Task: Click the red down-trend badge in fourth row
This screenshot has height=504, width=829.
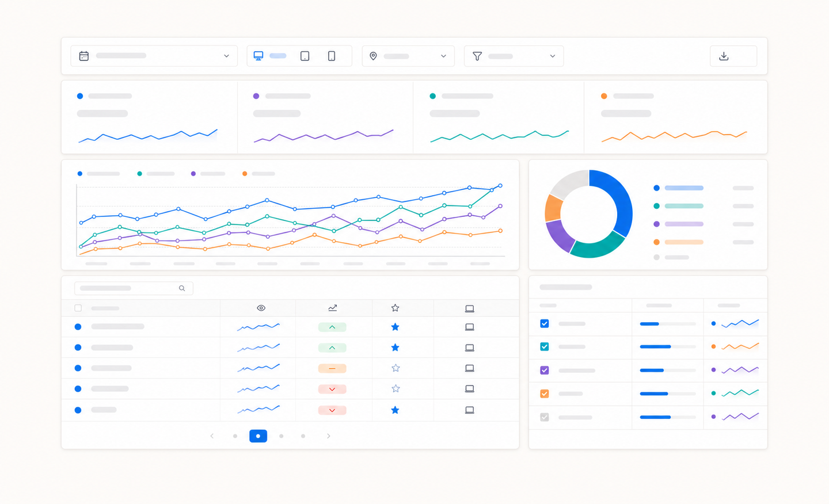Action: [332, 390]
